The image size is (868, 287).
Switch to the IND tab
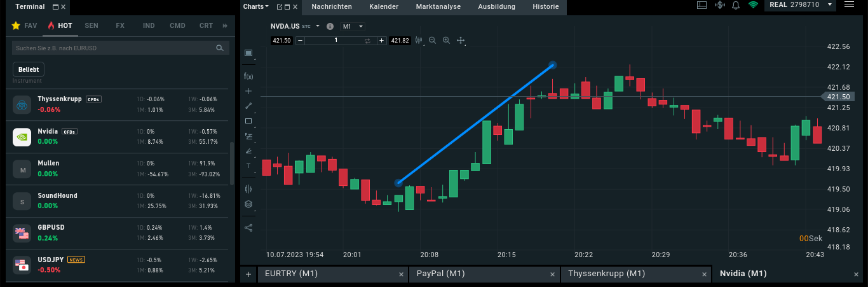tap(149, 25)
